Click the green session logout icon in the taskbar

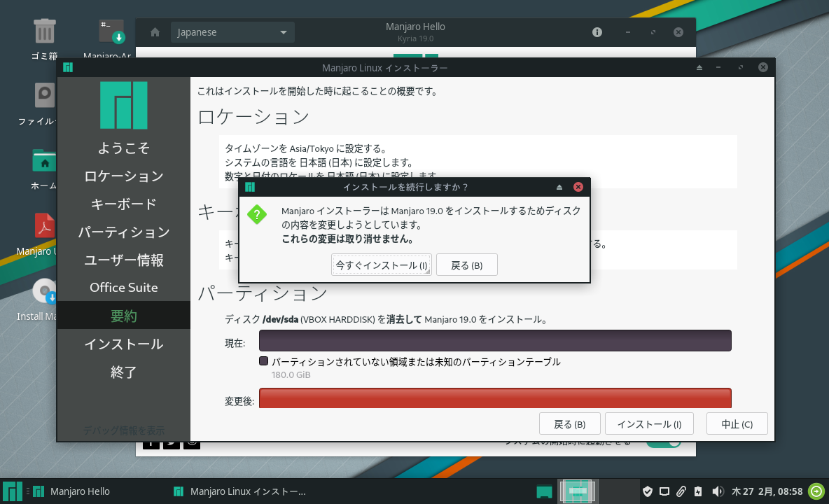pos(816,491)
